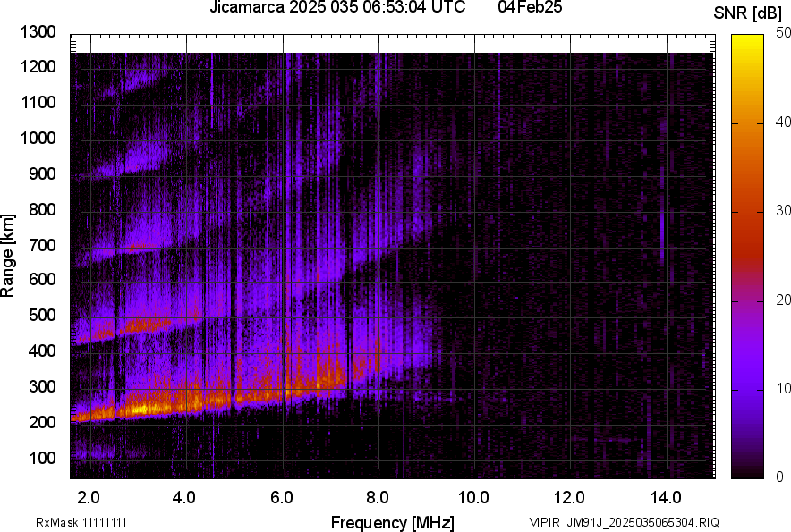Click the frequency tick label '12.0'
The width and height of the screenshot is (791, 532).
570,498
